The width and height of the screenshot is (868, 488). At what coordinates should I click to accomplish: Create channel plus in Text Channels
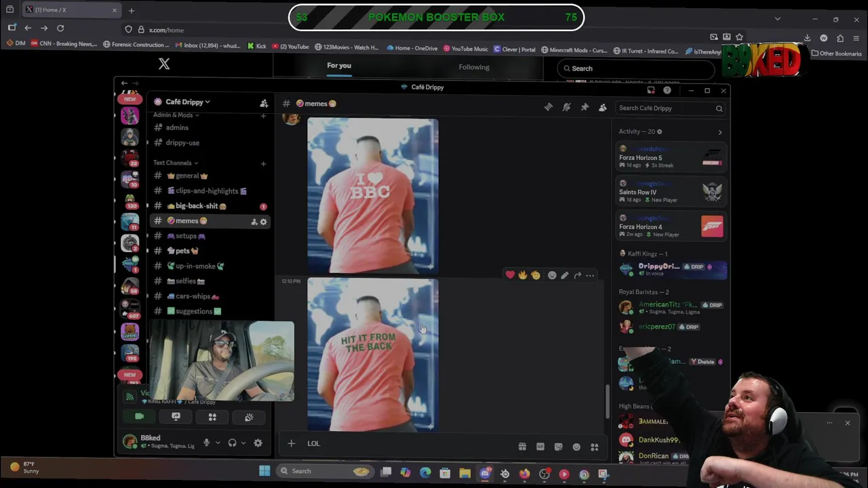point(263,163)
